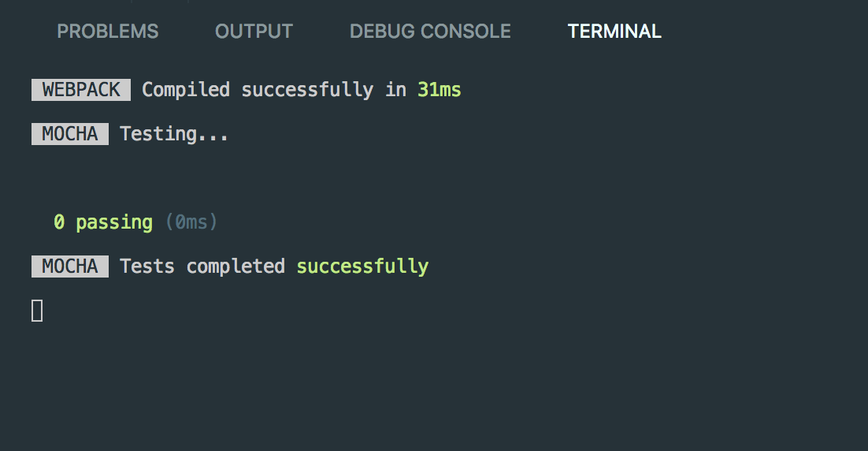Select the DEBUG CONSOLE tab
The image size is (868, 451).
pos(430,32)
